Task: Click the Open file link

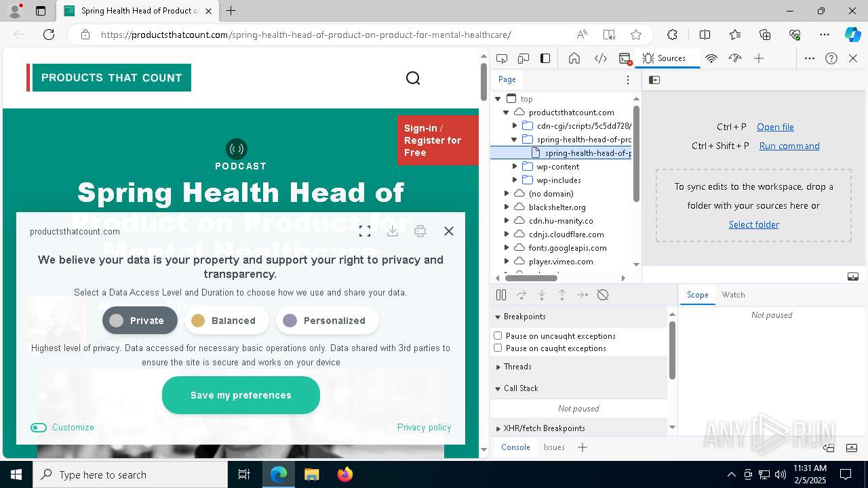Action: point(775,127)
